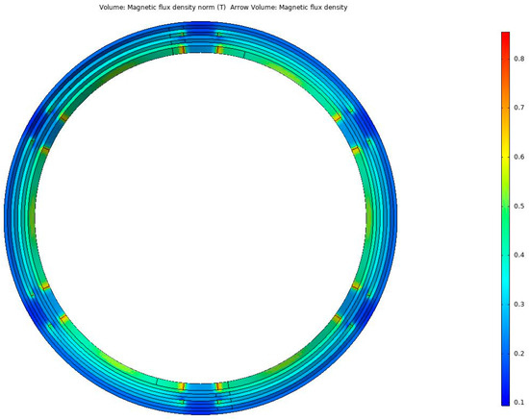Click the 'Arrow Volume: Magnetic flux density' title text
Viewport: 529px width, 420px height.
tap(289, 7)
